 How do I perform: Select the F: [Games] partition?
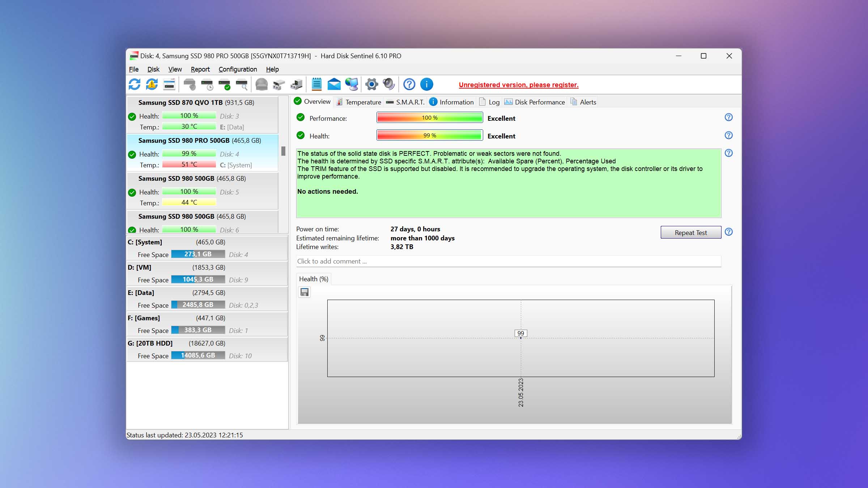click(x=207, y=324)
